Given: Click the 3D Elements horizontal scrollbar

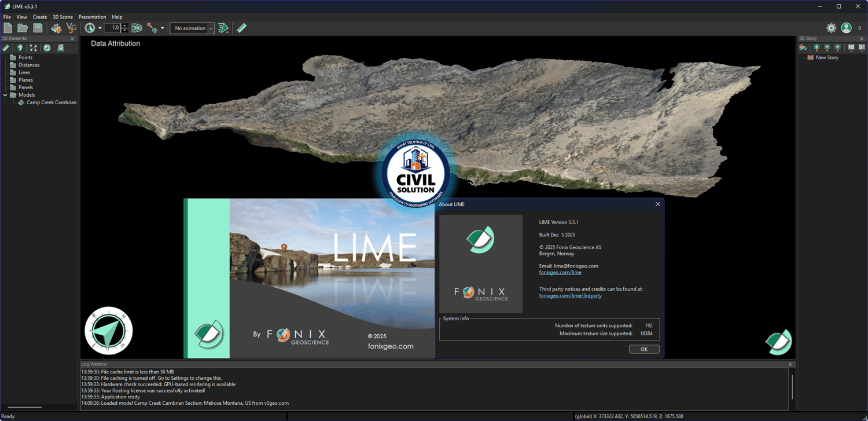Looking at the screenshot, I should pos(25,407).
